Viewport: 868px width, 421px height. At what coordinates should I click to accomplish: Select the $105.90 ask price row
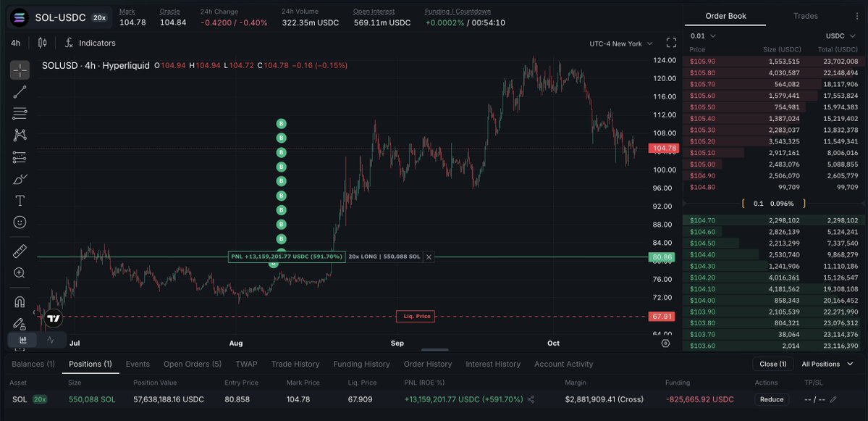772,62
